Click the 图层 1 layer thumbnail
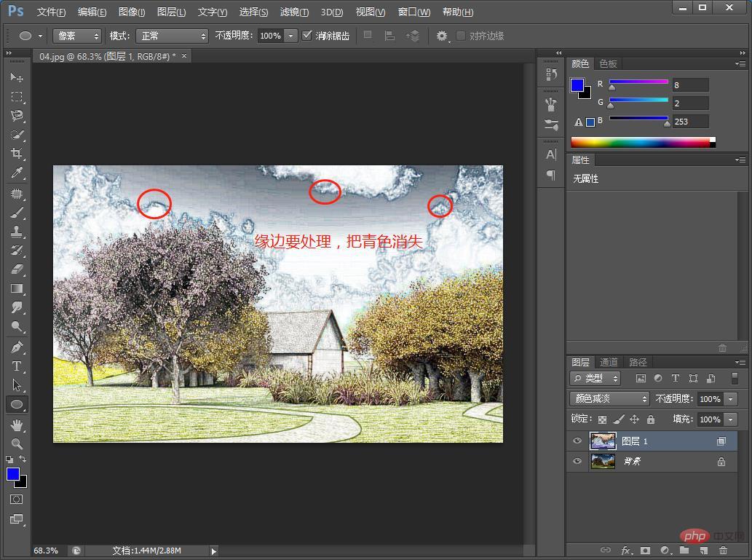Viewport: 752px width, 560px height. (x=603, y=441)
